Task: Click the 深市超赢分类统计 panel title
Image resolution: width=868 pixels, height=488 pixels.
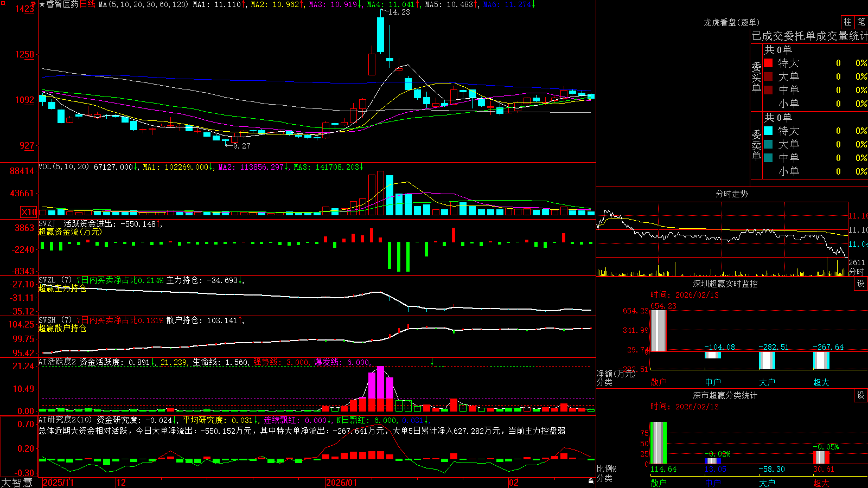Action: [725, 395]
